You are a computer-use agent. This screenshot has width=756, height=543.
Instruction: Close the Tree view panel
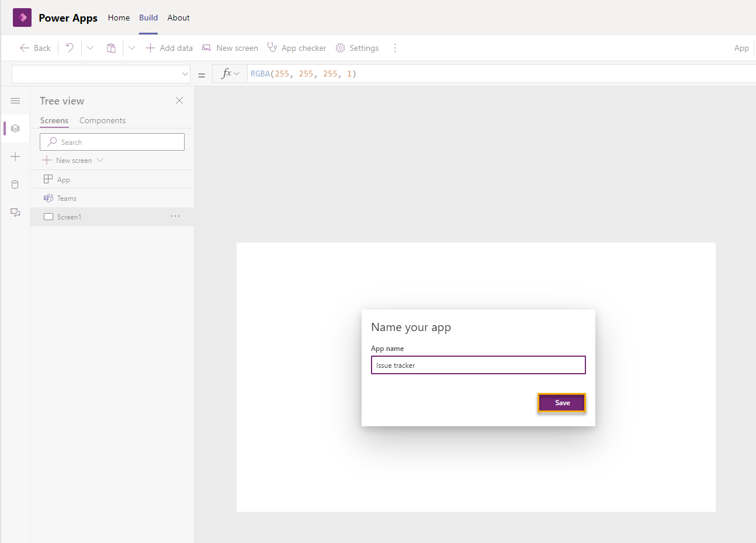click(x=179, y=100)
